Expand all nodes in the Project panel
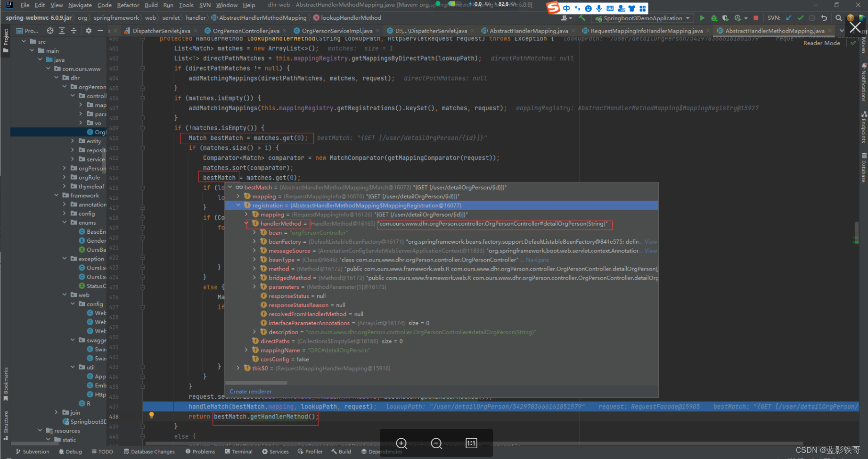The height and width of the screenshot is (459, 868). [x=62, y=31]
